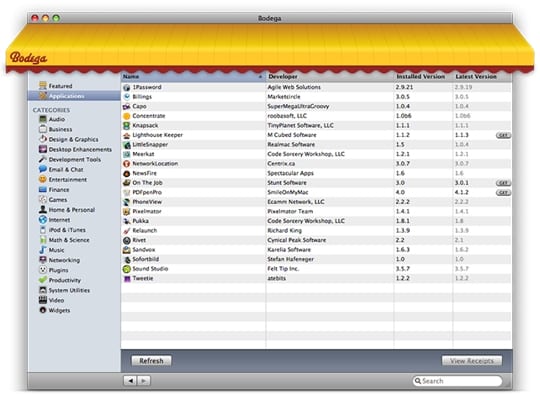Get the PDFpenPro update

[503, 192]
